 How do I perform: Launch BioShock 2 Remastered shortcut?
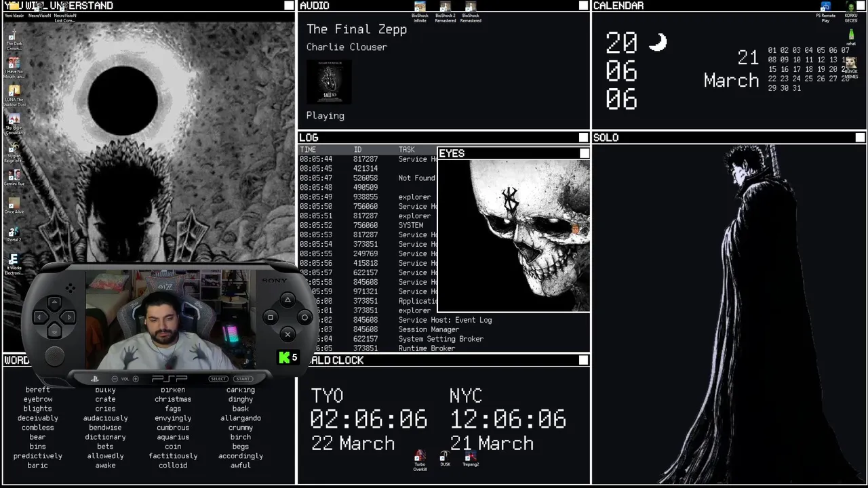point(445,12)
